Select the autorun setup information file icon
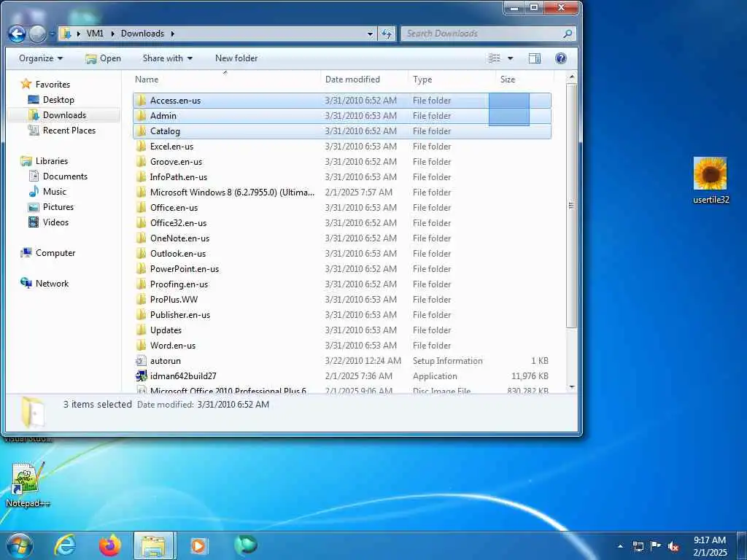 coord(141,360)
